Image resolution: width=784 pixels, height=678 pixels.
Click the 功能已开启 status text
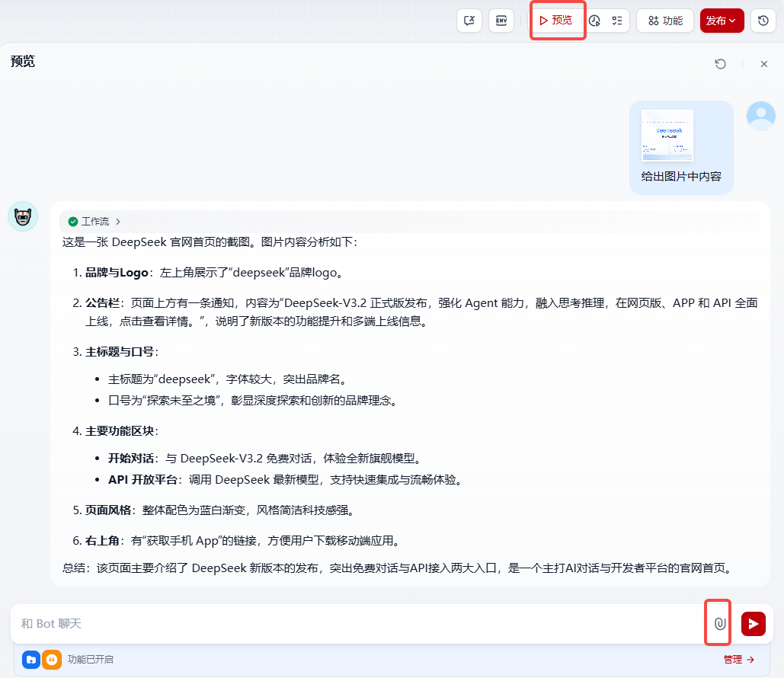click(91, 660)
